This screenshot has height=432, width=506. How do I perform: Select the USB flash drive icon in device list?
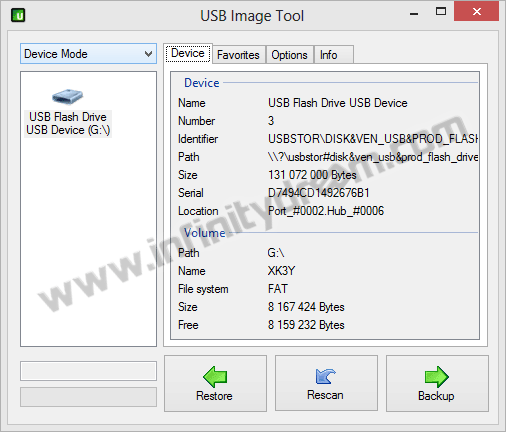coord(68,97)
